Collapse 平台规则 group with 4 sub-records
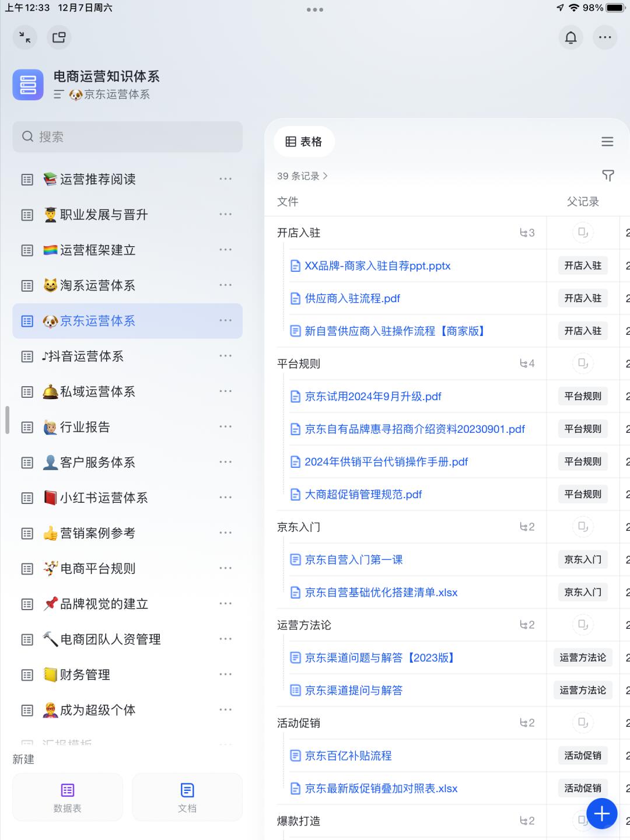The image size is (630, 840). tap(527, 363)
